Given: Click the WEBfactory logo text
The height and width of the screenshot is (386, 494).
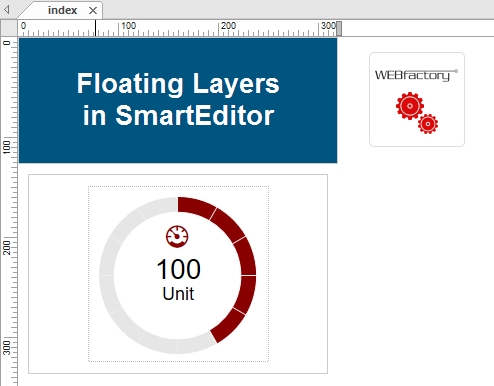Looking at the screenshot, I should coord(416,75).
